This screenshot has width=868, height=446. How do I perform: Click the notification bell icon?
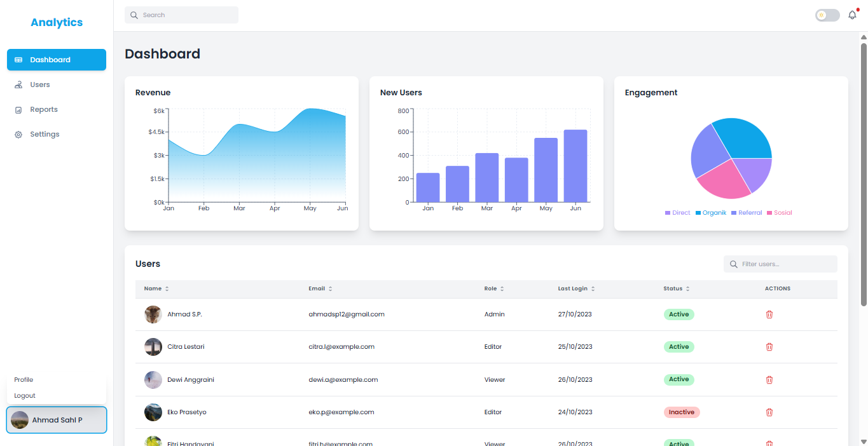[852, 15]
